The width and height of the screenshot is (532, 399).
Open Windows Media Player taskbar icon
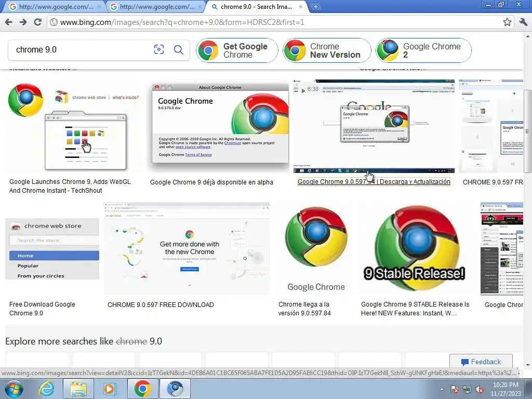[110, 389]
